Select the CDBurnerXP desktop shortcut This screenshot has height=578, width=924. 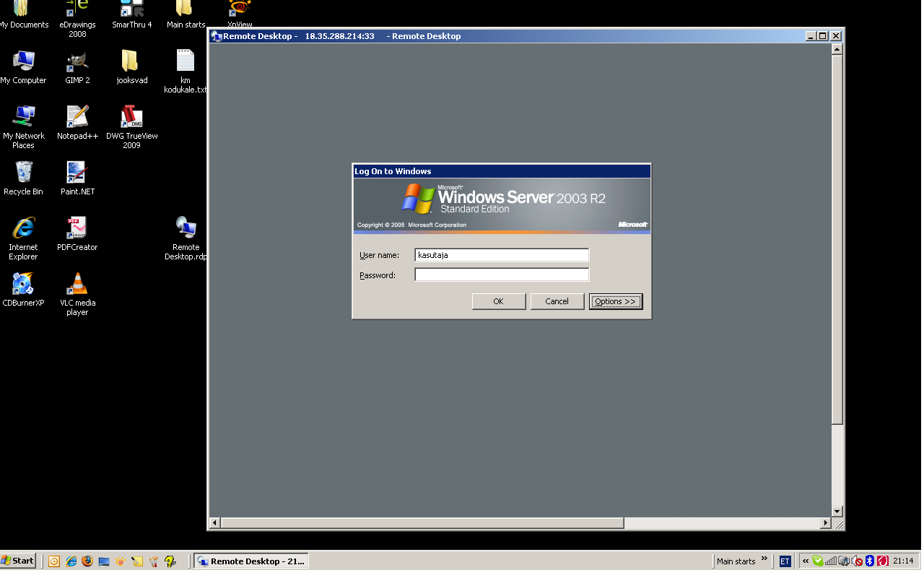coord(24,290)
